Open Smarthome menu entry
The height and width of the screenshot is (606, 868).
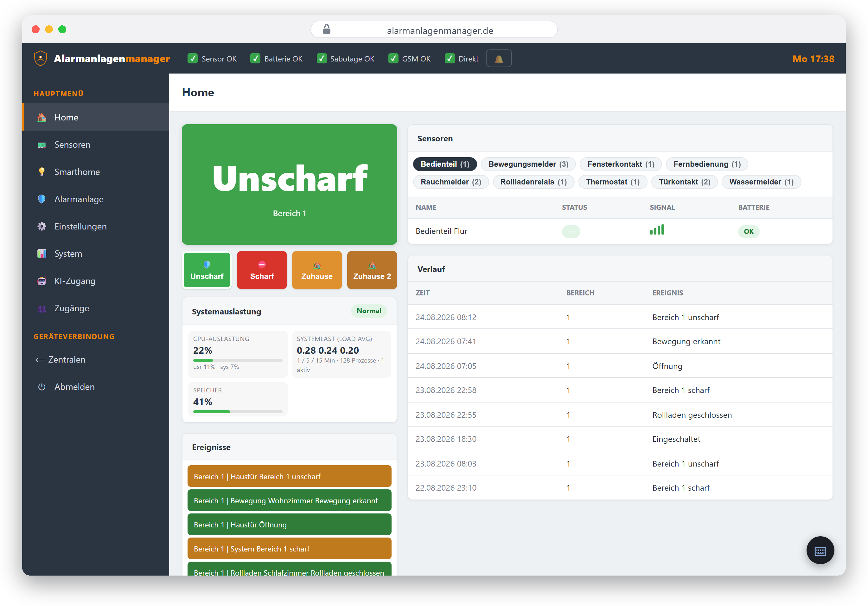tap(96, 172)
